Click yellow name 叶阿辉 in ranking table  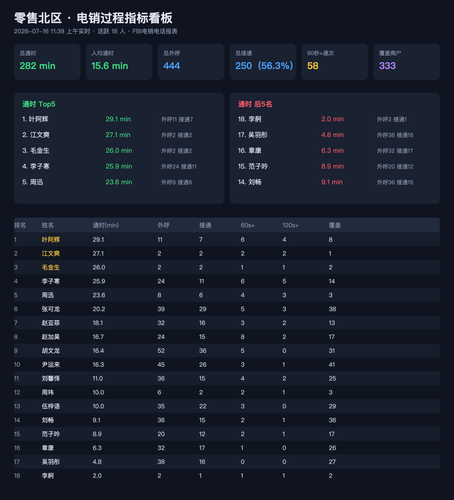tap(51, 240)
